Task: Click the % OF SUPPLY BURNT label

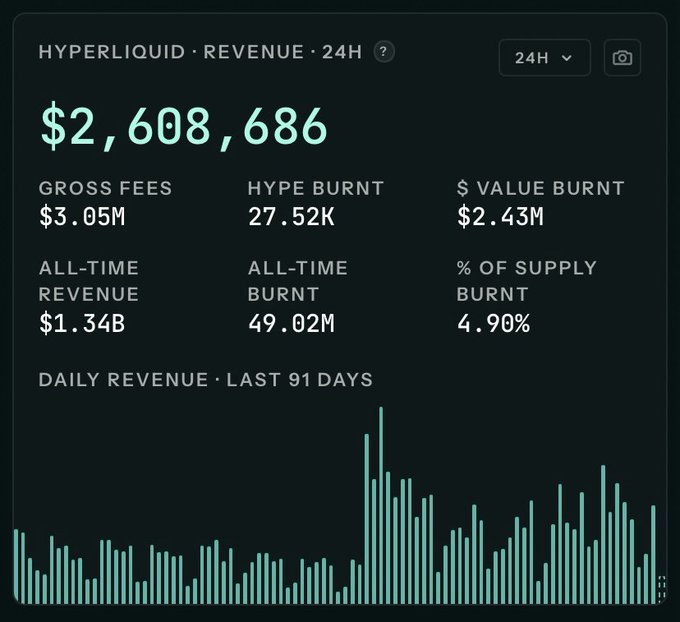Action: (x=527, y=281)
